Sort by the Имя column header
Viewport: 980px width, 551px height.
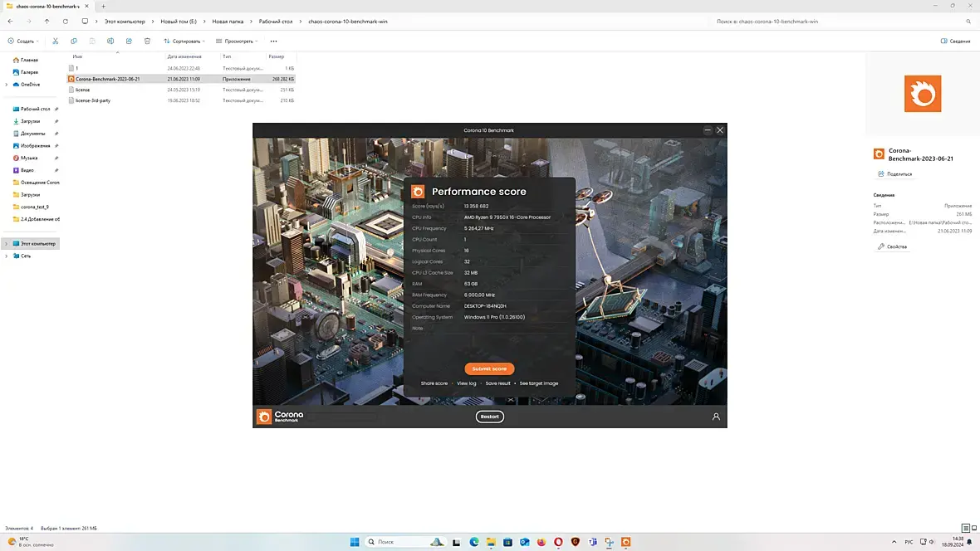(77, 56)
